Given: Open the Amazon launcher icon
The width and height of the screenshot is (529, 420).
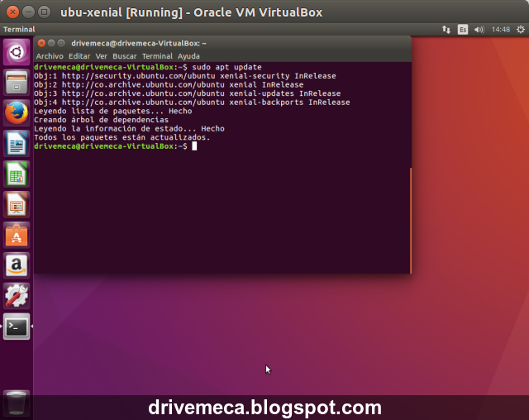Looking at the screenshot, I should coord(17,265).
